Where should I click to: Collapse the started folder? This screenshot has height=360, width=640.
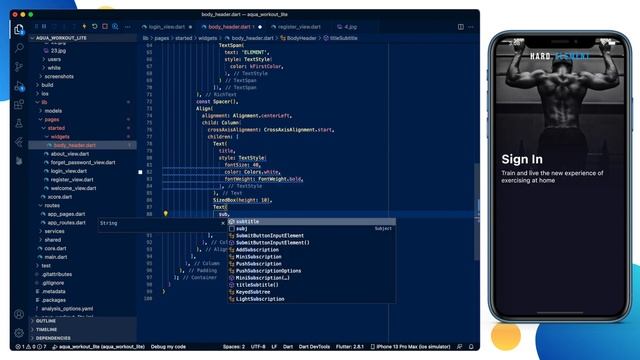56,128
